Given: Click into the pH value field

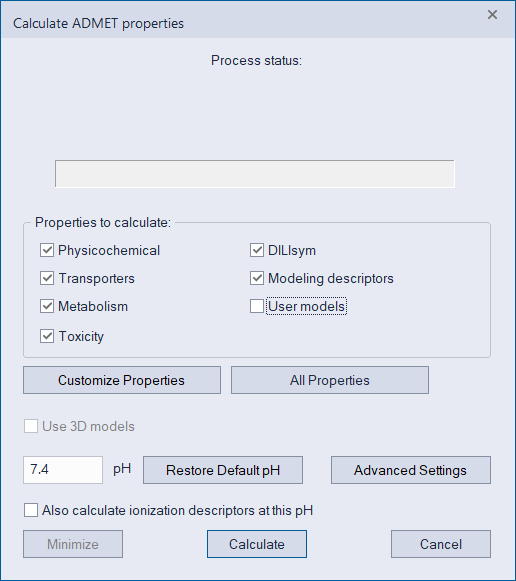Looking at the screenshot, I should [63, 470].
